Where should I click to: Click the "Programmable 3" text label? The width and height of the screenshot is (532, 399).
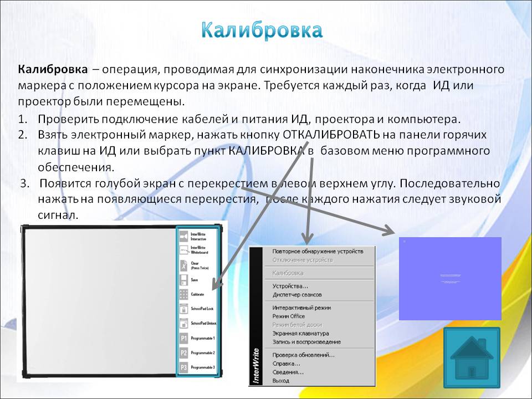203,367
